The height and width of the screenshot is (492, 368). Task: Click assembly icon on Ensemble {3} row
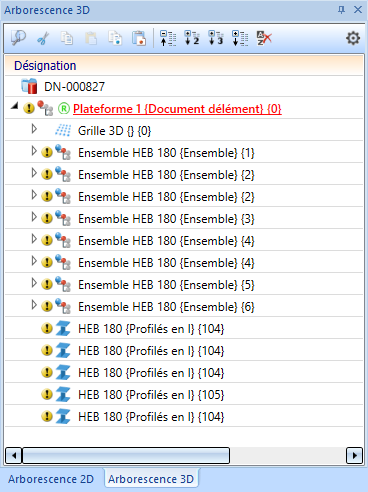click(x=63, y=218)
